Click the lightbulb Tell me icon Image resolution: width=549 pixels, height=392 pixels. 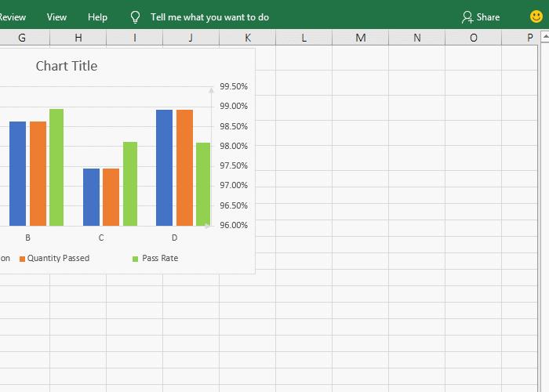tap(135, 16)
